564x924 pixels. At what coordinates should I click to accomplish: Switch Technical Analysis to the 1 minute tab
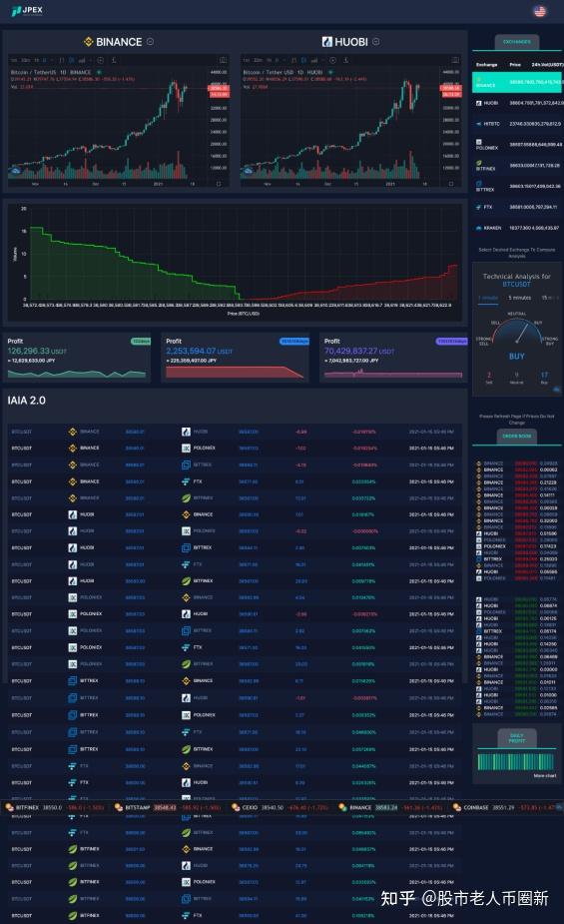(x=487, y=299)
